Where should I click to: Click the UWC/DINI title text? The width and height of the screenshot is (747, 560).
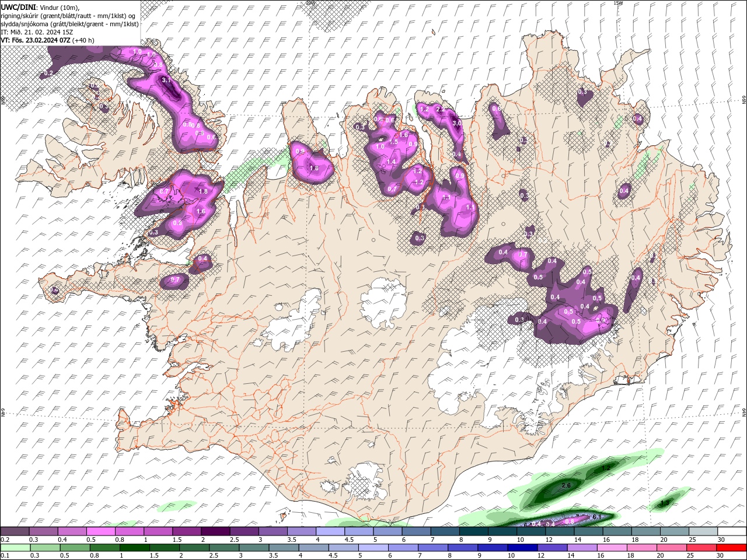pos(19,7)
